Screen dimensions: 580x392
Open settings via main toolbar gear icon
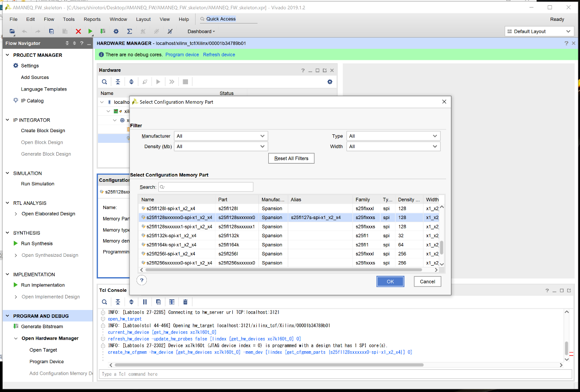tap(116, 31)
